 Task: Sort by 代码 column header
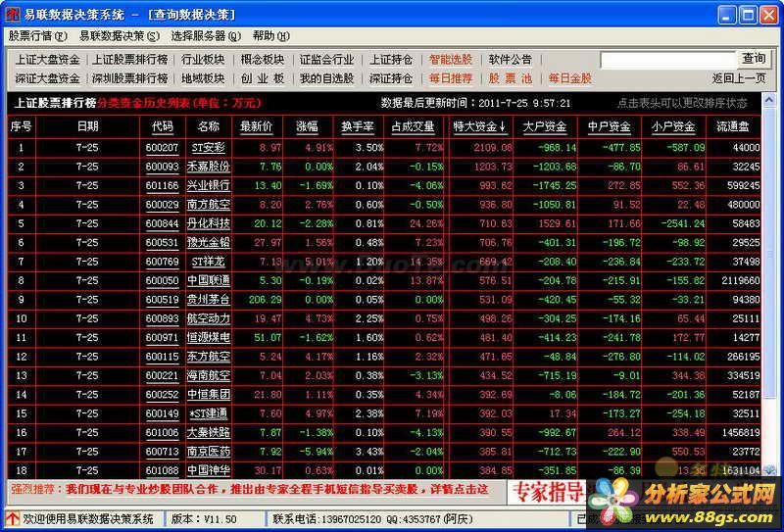tap(162, 126)
